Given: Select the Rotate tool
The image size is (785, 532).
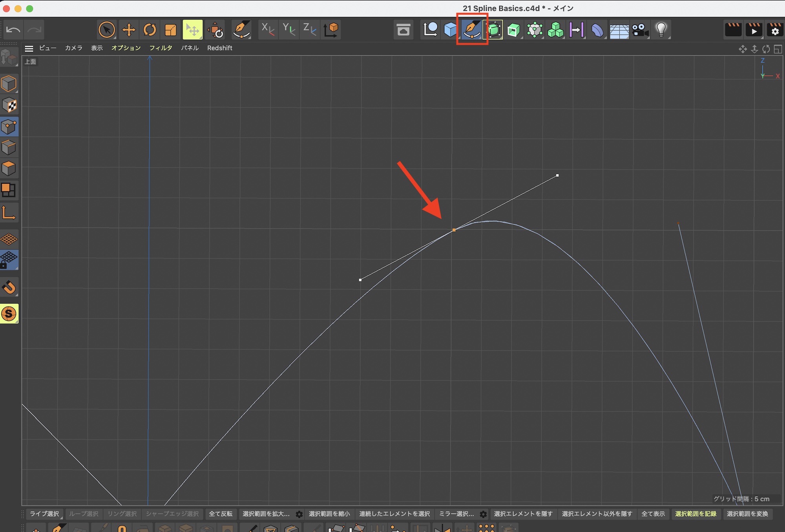Looking at the screenshot, I should (x=150, y=30).
